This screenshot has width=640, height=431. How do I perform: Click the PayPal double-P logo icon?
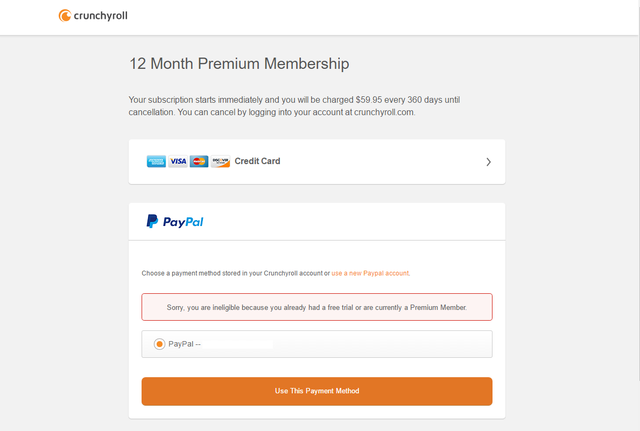[152, 222]
